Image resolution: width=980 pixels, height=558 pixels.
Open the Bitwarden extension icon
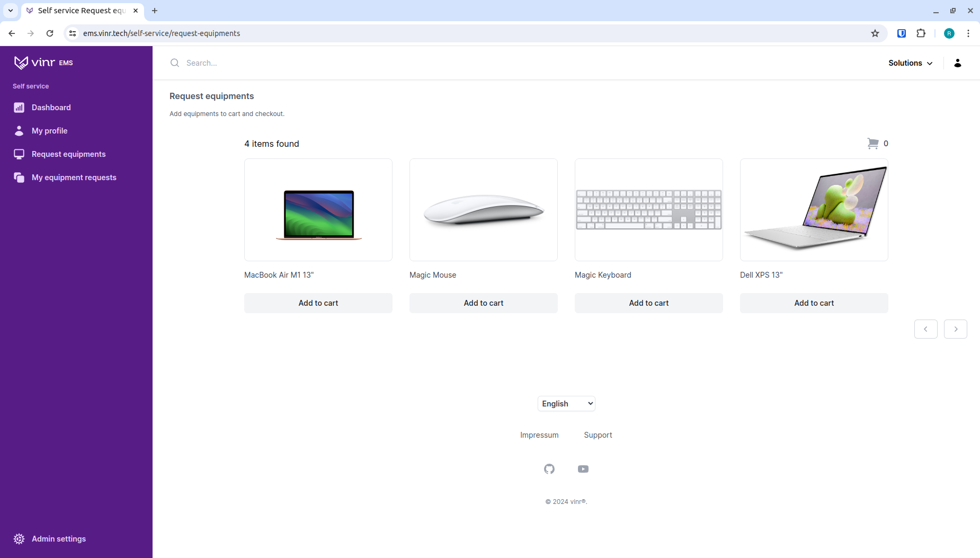pyautogui.click(x=902, y=33)
